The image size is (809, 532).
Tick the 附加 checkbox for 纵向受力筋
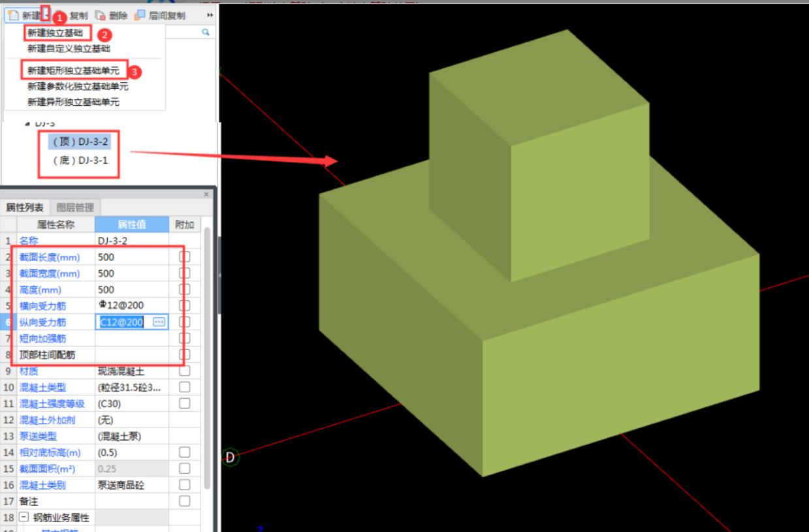pyautogui.click(x=185, y=322)
